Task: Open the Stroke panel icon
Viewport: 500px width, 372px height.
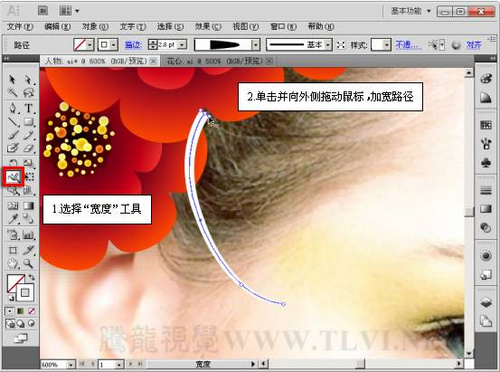Action: (486, 191)
